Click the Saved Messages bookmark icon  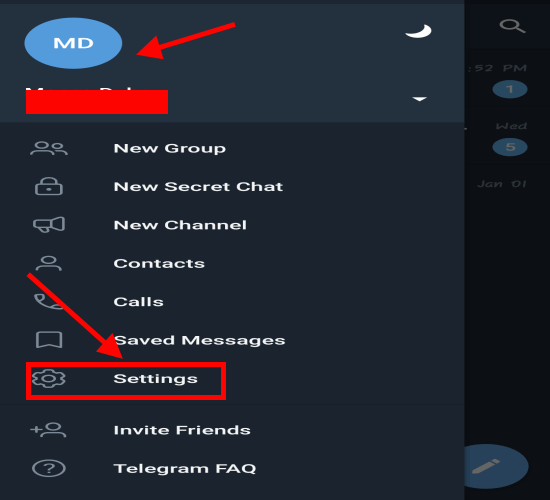[x=49, y=340]
